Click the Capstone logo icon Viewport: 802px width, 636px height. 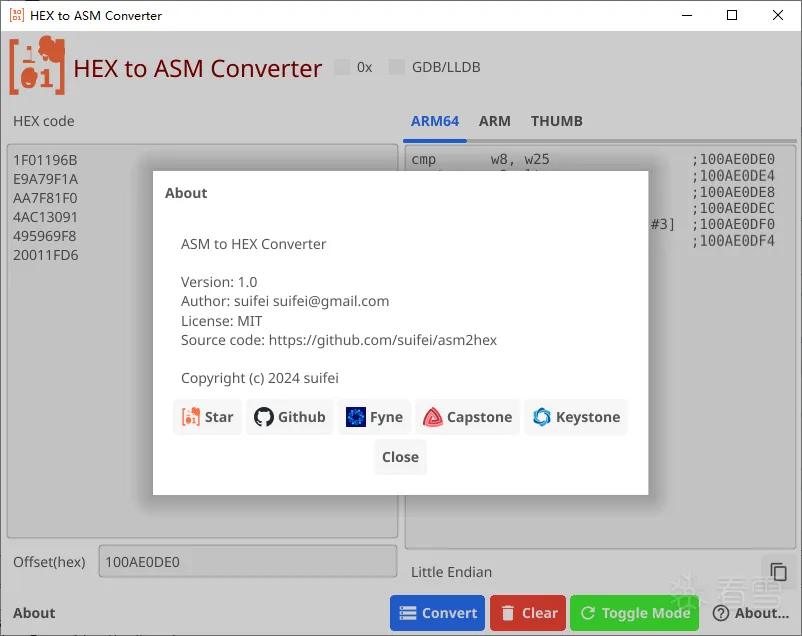click(433, 417)
